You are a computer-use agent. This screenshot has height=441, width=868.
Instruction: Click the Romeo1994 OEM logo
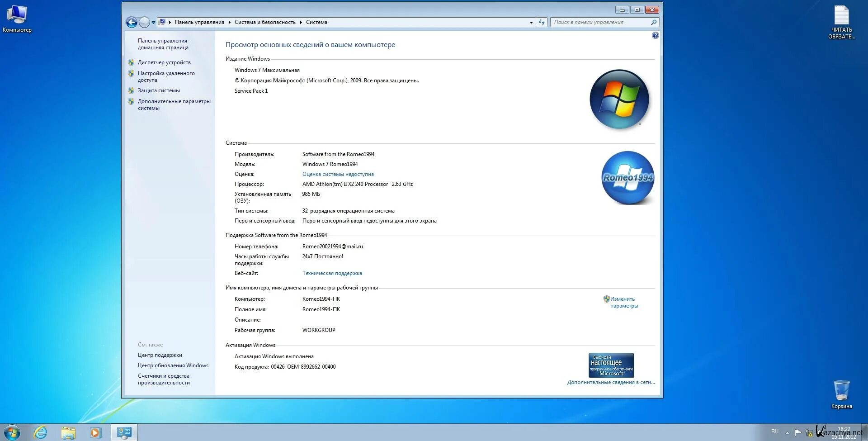pos(628,178)
